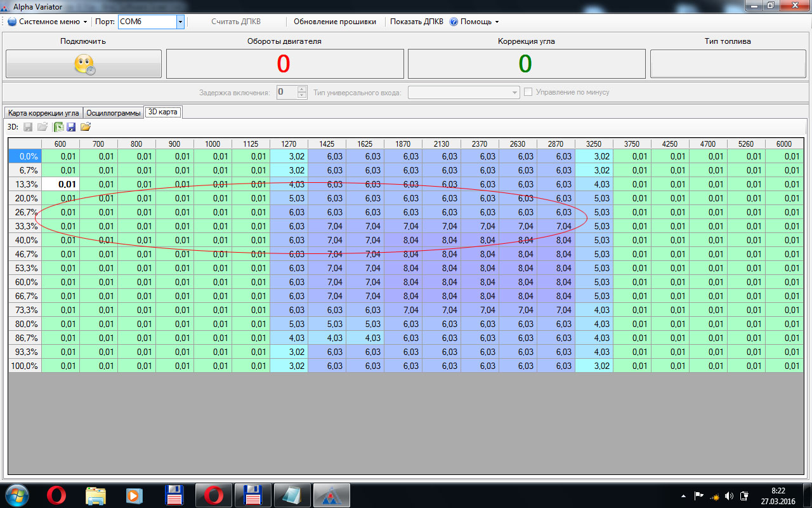Click the Показать ДПКВ button
812x508 pixels.
click(416, 22)
